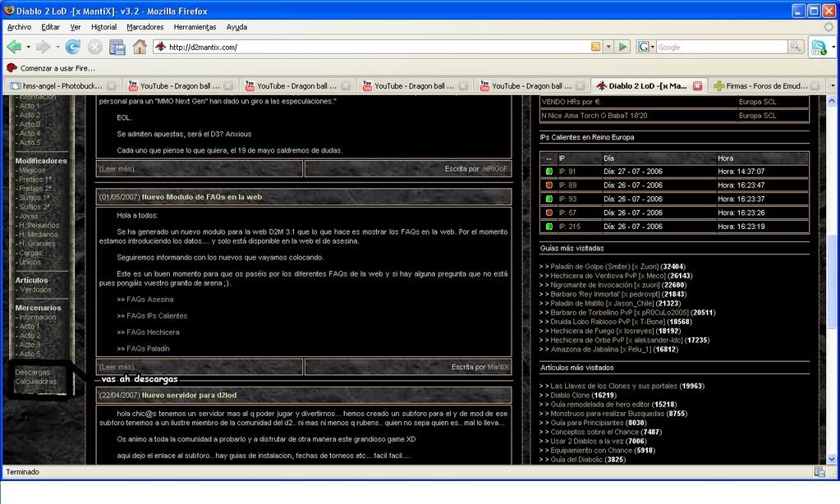Click the d2mantix site icon in the address bar

coord(160,47)
